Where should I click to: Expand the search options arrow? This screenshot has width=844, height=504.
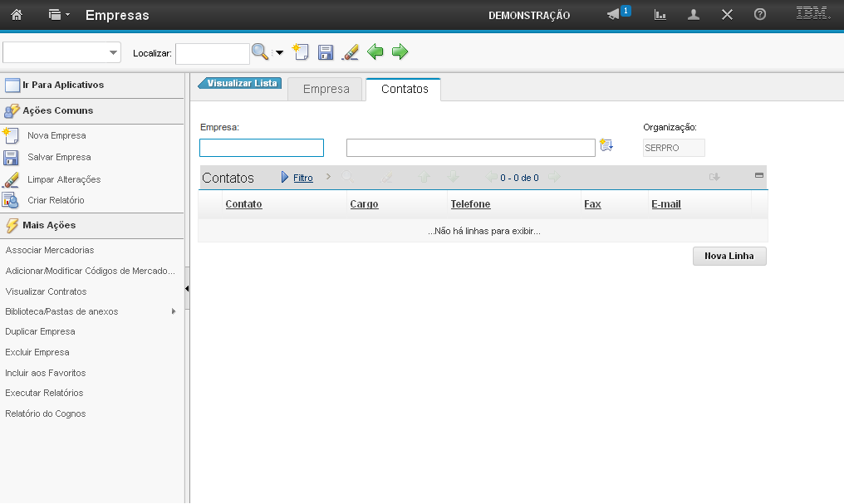[279, 53]
